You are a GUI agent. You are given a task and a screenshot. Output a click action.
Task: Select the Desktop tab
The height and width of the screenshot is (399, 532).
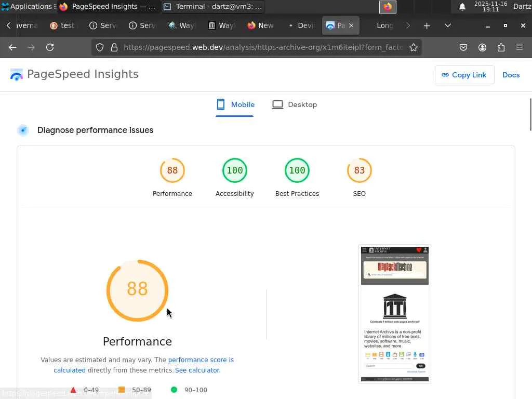pyautogui.click(x=295, y=105)
